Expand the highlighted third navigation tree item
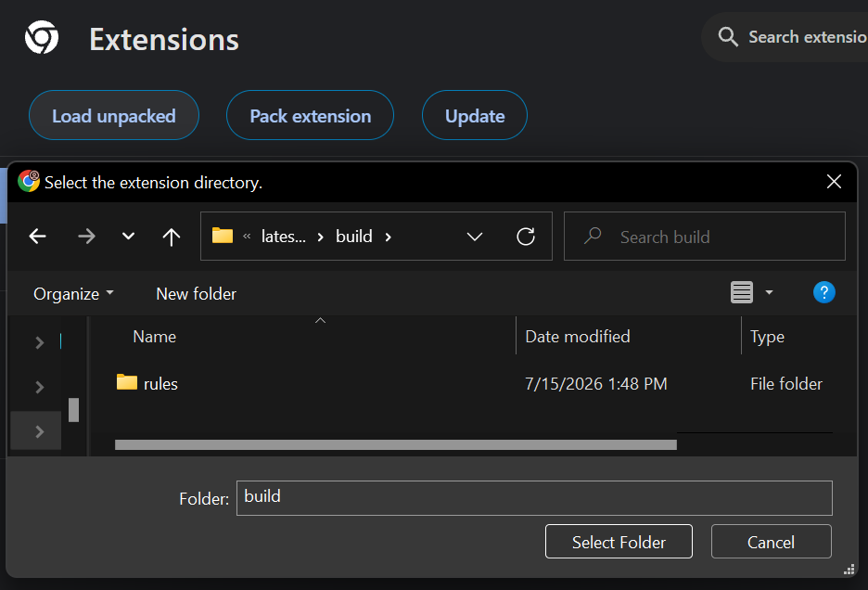 pyautogui.click(x=39, y=431)
